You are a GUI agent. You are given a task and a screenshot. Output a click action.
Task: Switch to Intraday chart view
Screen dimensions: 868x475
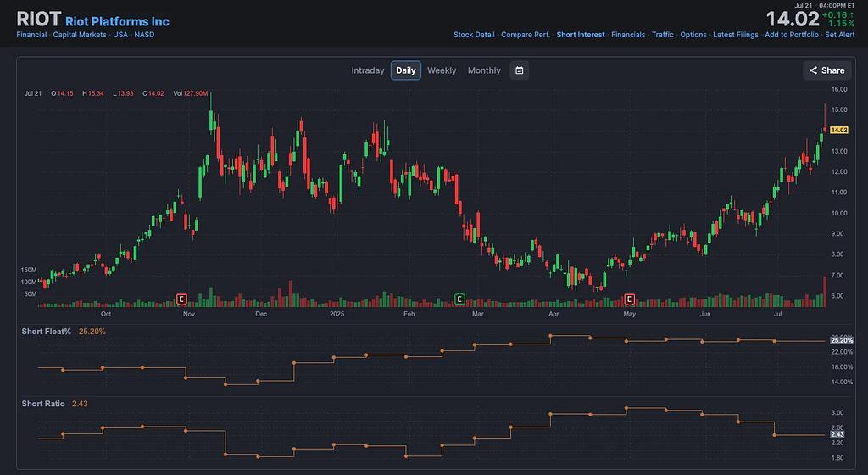368,70
